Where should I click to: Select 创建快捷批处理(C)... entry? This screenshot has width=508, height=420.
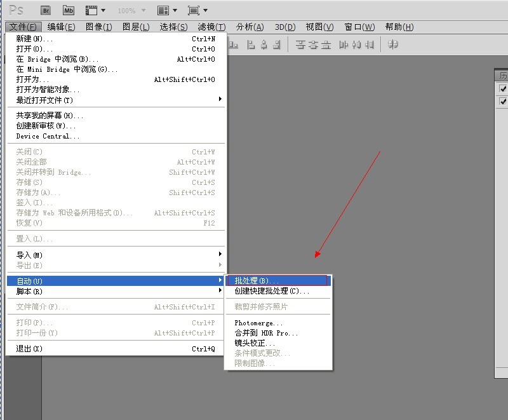tap(272, 291)
